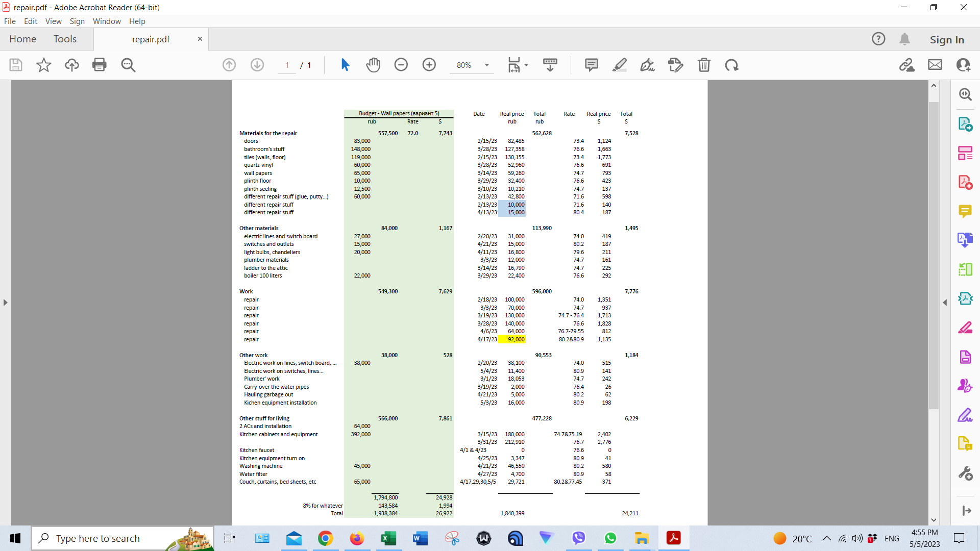The height and width of the screenshot is (551, 980).
Task: Open the Export PDF tool in sidebar
Action: pyautogui.click(x=965, y=124)
